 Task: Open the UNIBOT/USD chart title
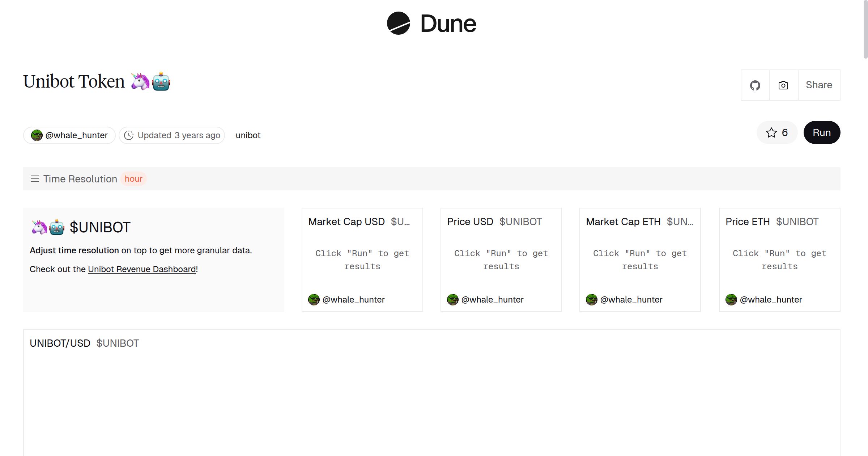pos(60,343)
